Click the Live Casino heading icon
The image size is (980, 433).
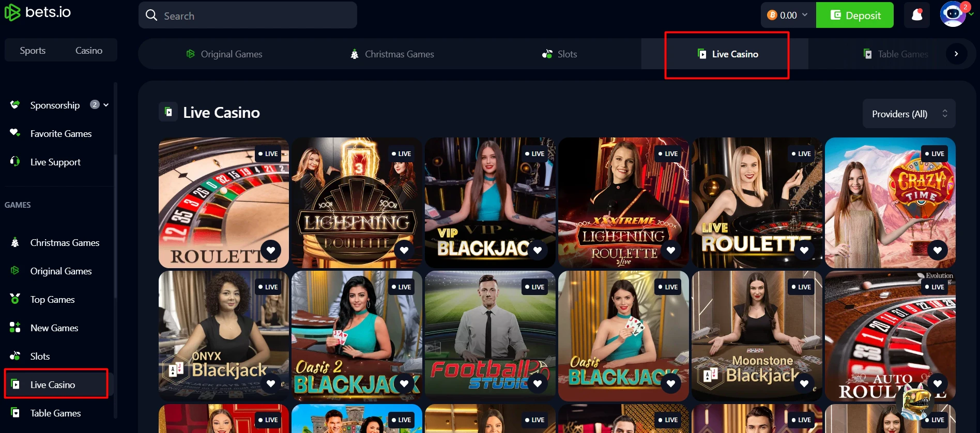coord(168,112)
